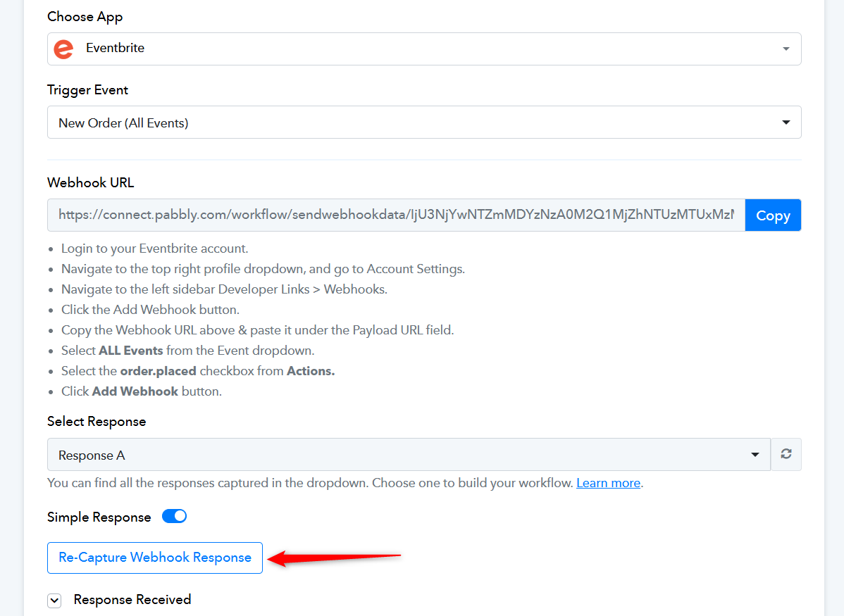This screenshot has width=844, height=616.
Task: Click the refresh responses icon
Action: point(786,454)
